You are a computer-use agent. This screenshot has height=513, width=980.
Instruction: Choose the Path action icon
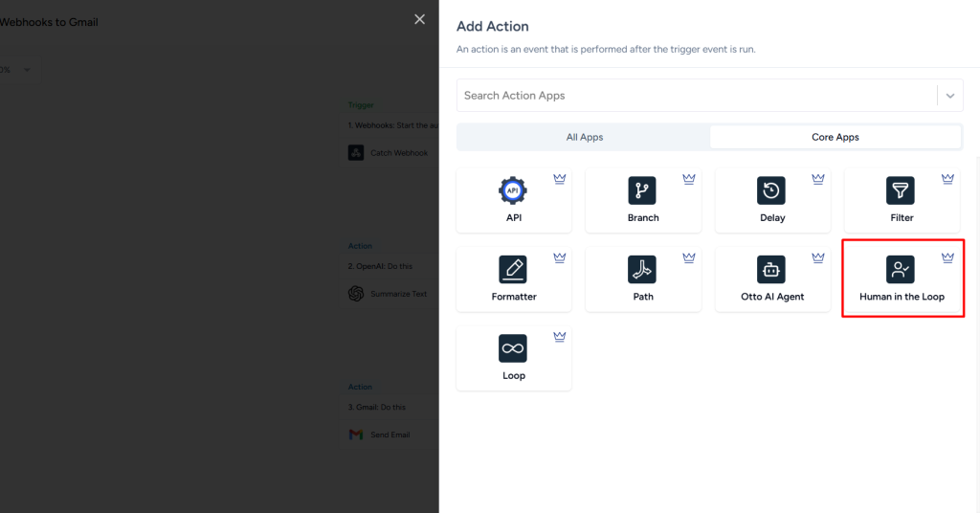[x=642, y=269]
